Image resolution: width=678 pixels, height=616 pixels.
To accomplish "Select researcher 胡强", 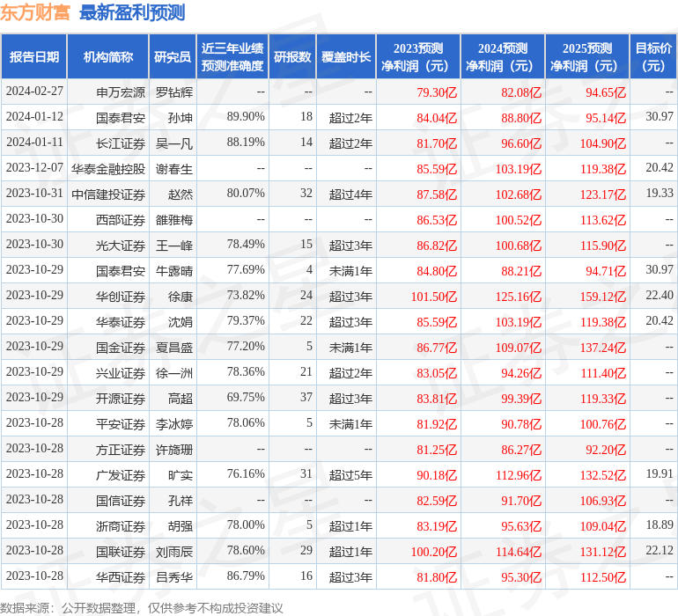I will [x=181, y=525].
